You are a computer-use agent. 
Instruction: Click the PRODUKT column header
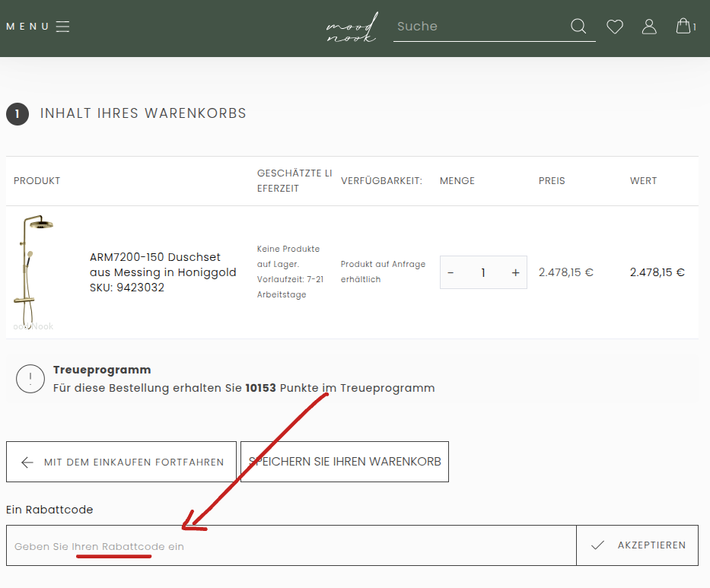(x=37, y=181)
